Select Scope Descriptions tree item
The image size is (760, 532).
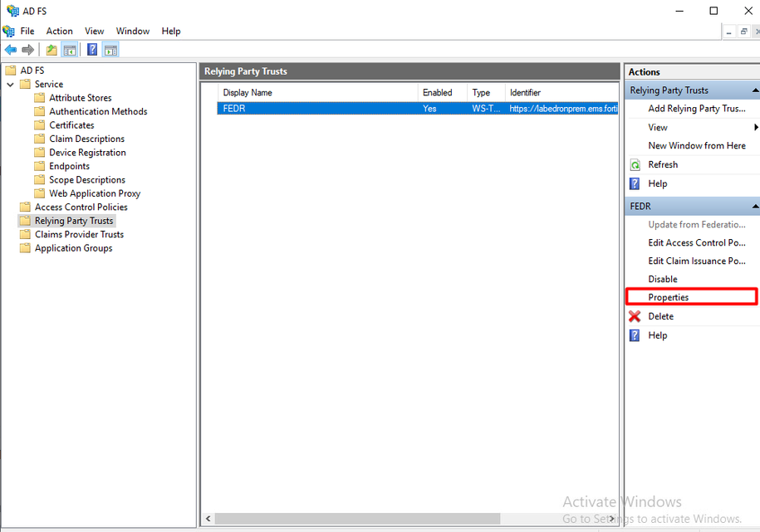(x=86, y=180)
